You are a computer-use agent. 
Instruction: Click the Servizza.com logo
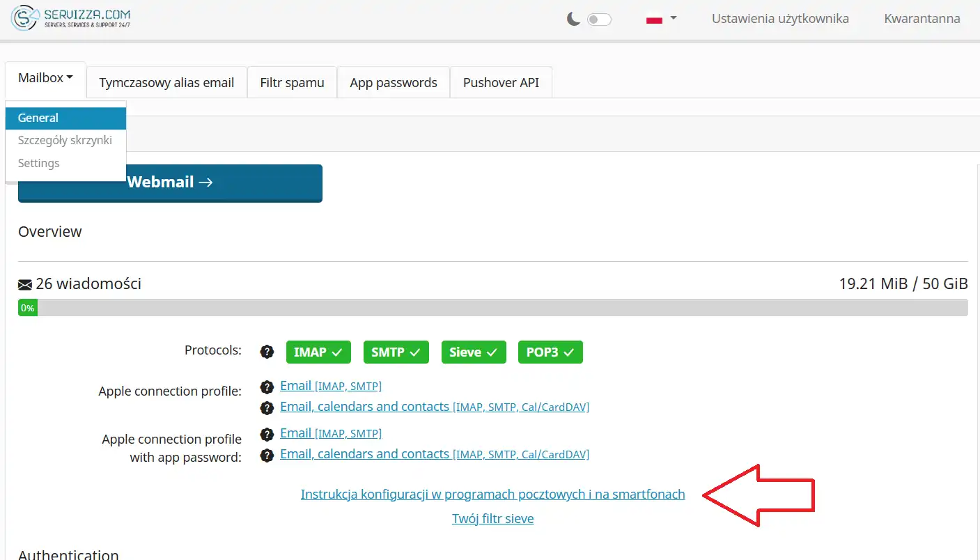[70, 19]
